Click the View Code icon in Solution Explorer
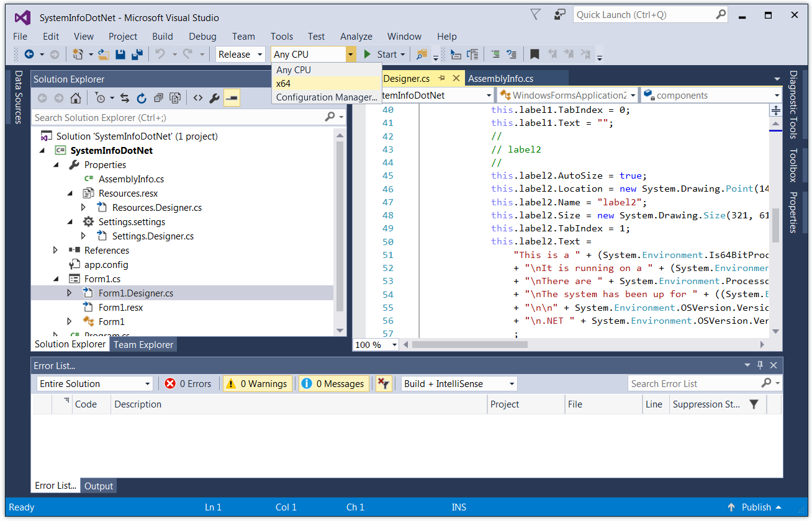The height and width of the screenshot is (521, 812). point(198,97)
